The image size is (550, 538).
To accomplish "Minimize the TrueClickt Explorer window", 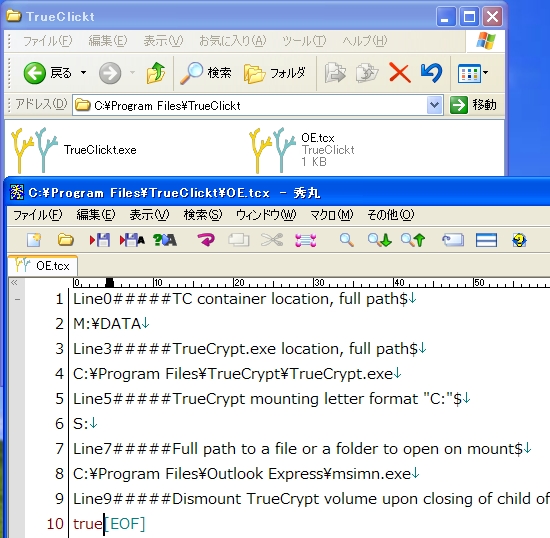I will click(x=446, y=16).
